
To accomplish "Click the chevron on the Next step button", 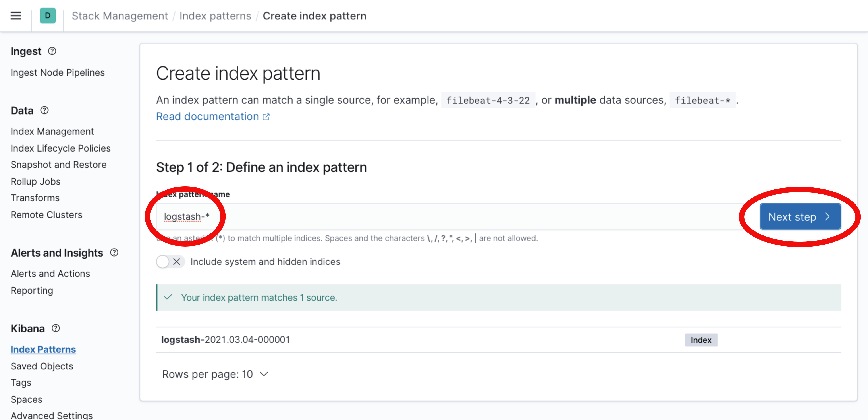I will pos(828,217).
